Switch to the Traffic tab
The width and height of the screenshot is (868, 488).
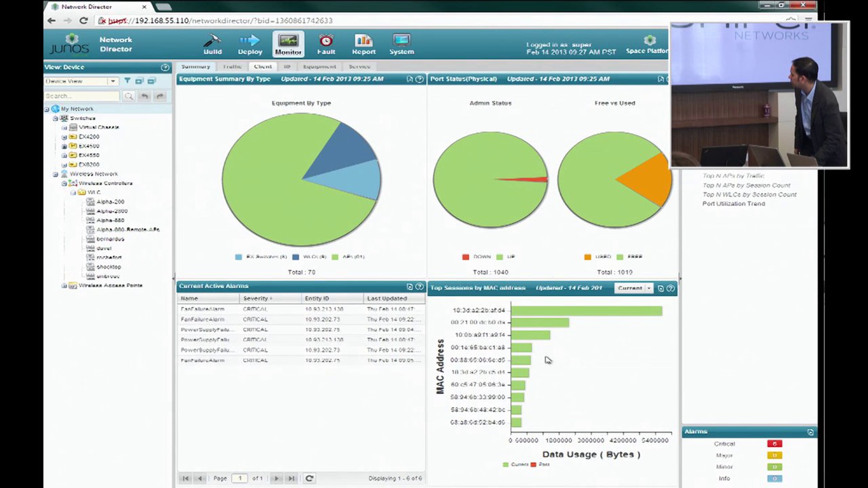(x=232, y=67)
